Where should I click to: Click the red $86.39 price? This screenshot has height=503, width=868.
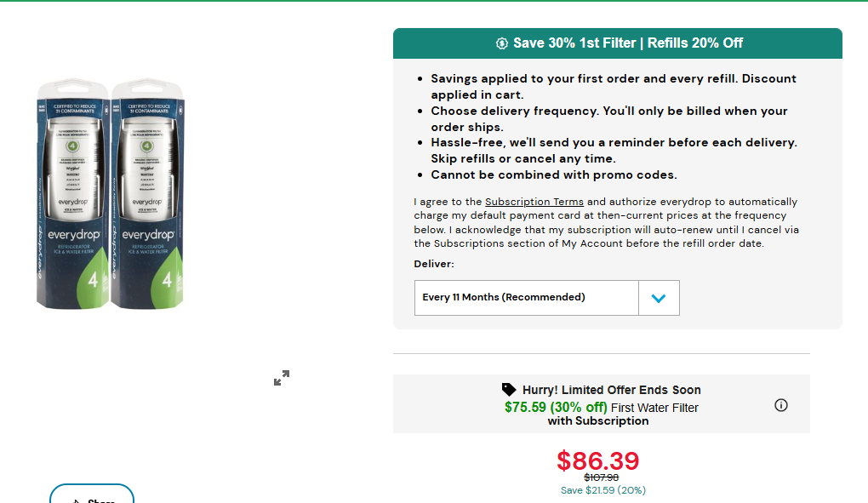pyautogui.click(x=597, y=460)
